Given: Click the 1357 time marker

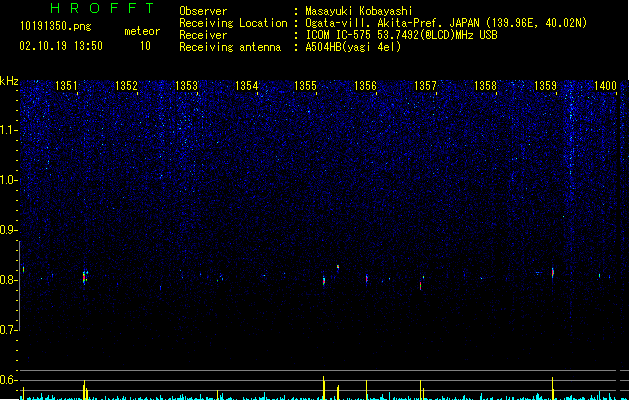Looking at the screenshot, I should point(425,86).
